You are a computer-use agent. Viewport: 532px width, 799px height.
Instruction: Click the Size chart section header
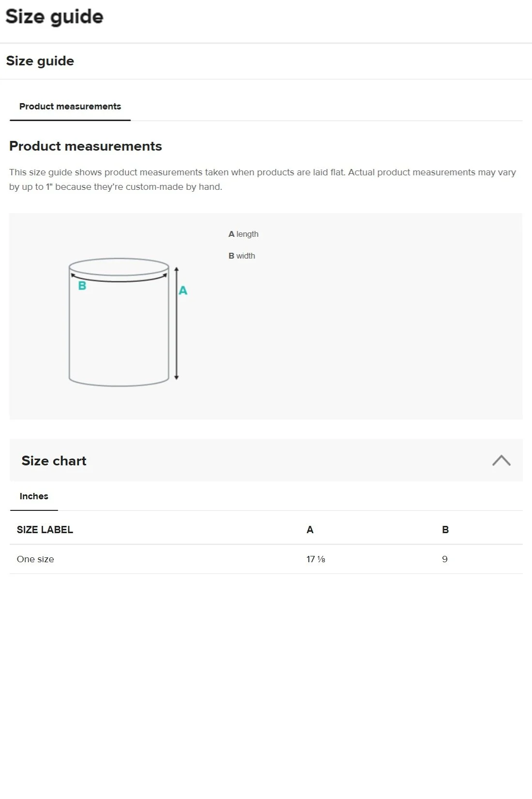tap(54, 461)
